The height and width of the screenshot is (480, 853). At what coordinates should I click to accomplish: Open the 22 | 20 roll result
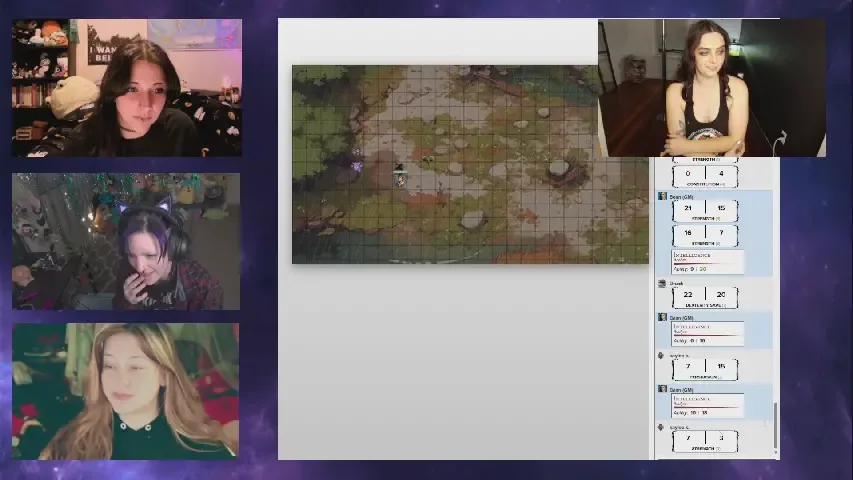click(x=704, y=296)
